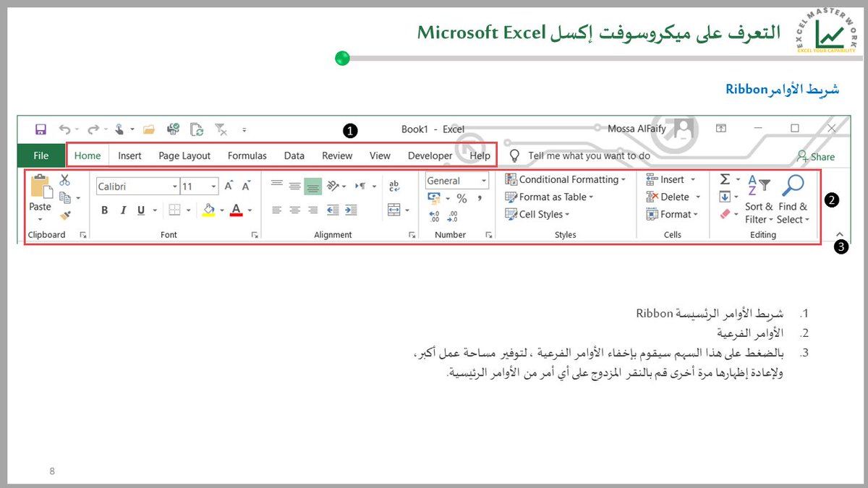Redo the last undone action
This screenshot has height=488, width=868.
click(93, 129)
